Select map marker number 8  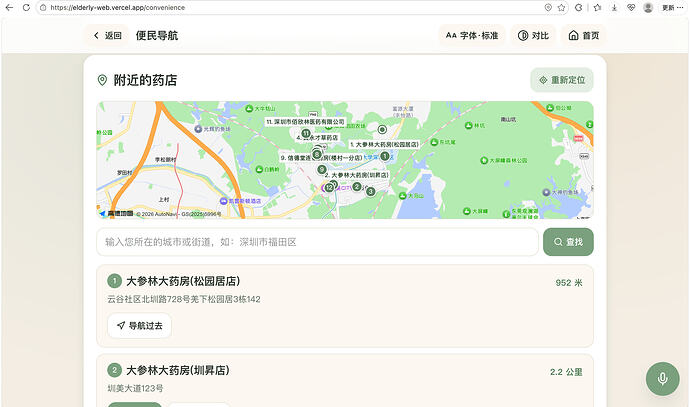(316, 154)
